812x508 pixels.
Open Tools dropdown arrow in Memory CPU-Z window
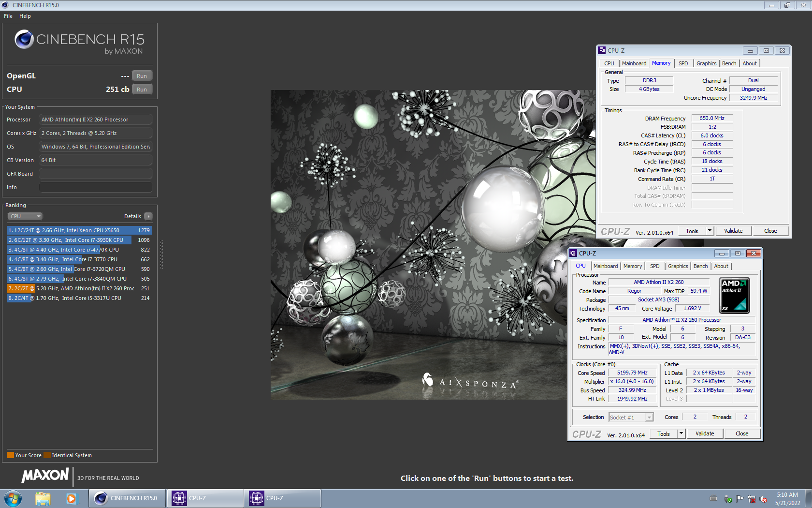pyautogui.click(x=710, y=231)
